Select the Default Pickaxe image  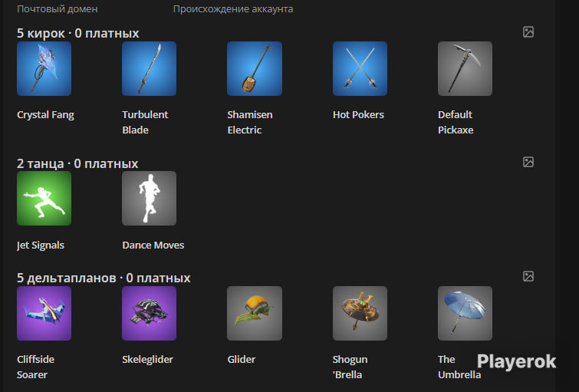pyautogui.click(x=465, y=69)
